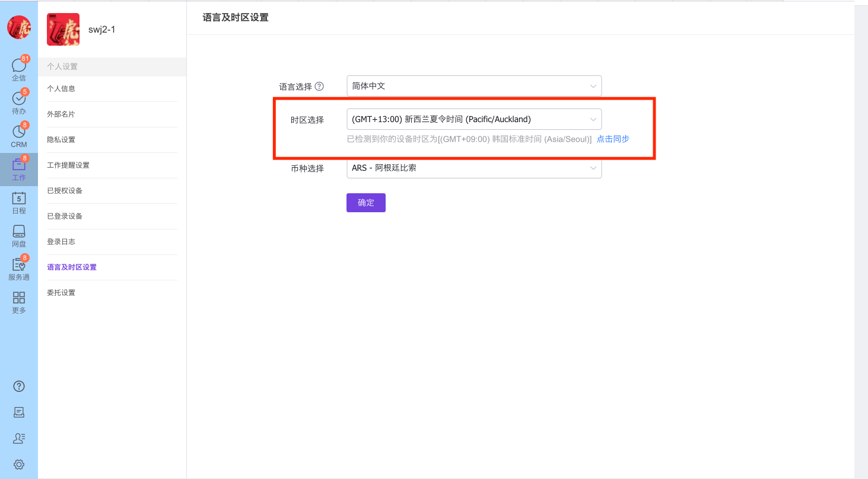Screen dimensions: 868x479
Task: Select the 工作 workspace icon
Action: tap(18, 168)
